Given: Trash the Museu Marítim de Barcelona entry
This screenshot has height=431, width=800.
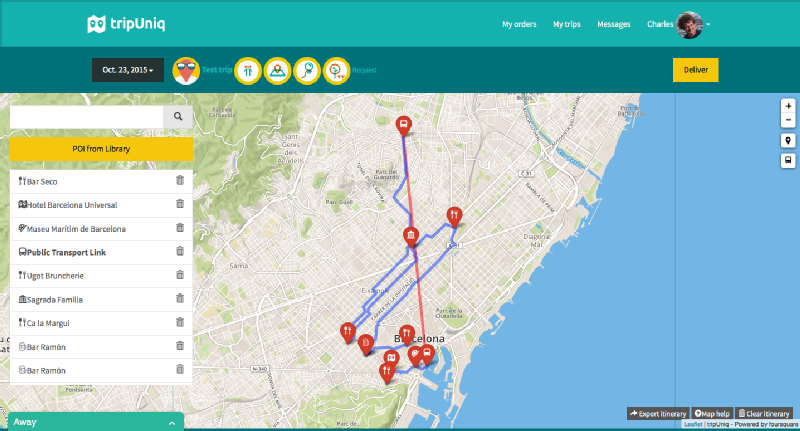Looking at the screenshot, I should [180, 227].
